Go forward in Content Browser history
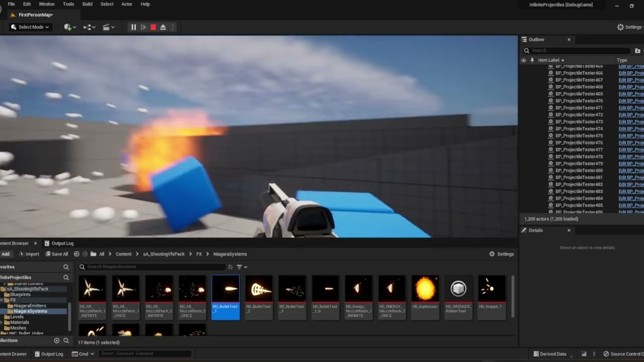The height and width of the screenshot is (362, 644). [x=85, y=254]
